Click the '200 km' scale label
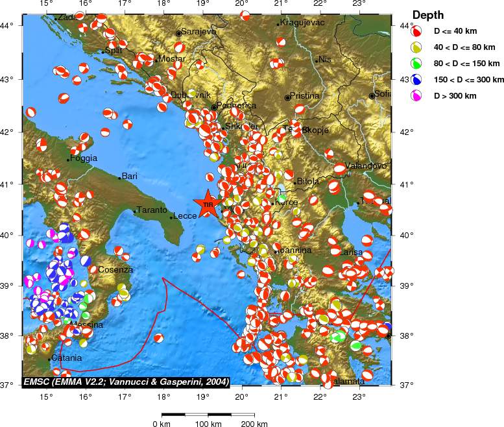 click(x=254, y=424)
